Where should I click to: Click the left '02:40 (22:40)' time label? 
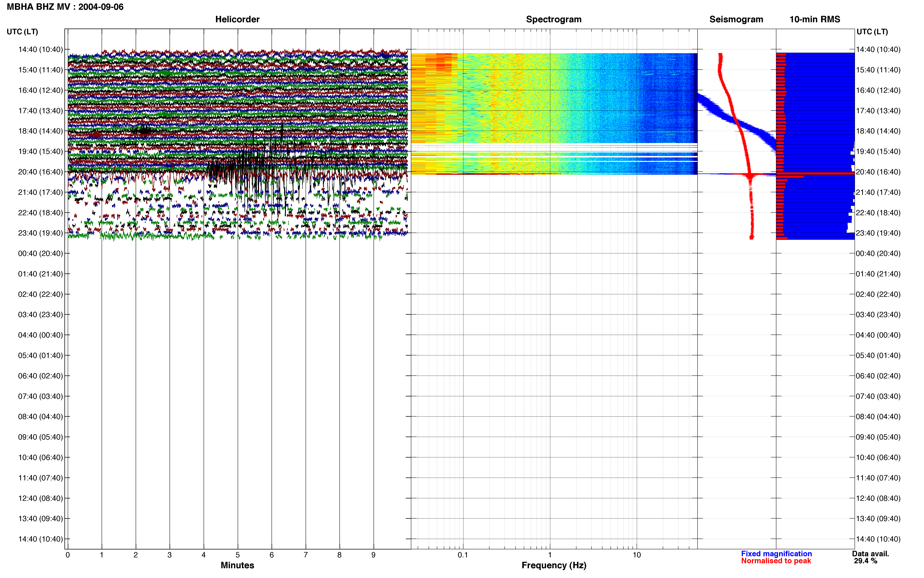tap(41, 294)
